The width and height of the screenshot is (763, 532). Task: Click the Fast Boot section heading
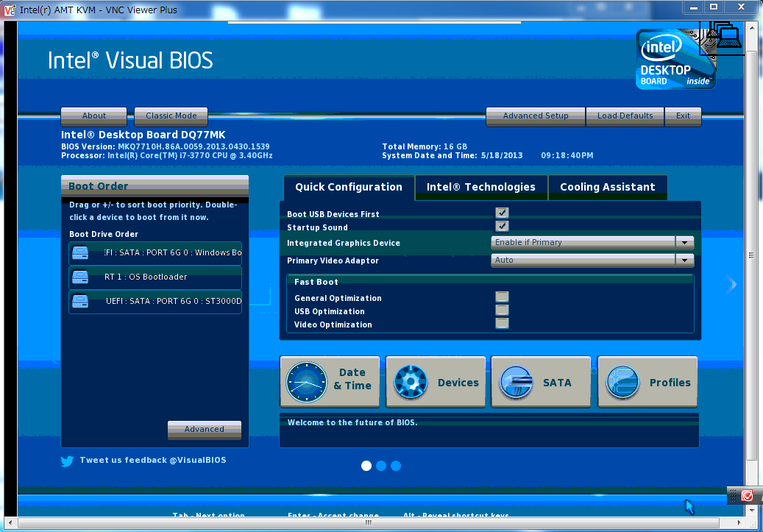pos(316,282)
